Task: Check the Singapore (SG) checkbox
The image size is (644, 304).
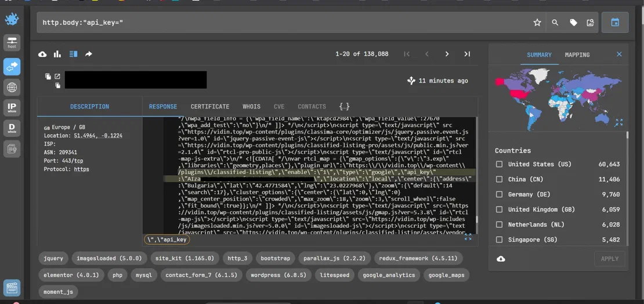Action: click(x=499, y=240)
